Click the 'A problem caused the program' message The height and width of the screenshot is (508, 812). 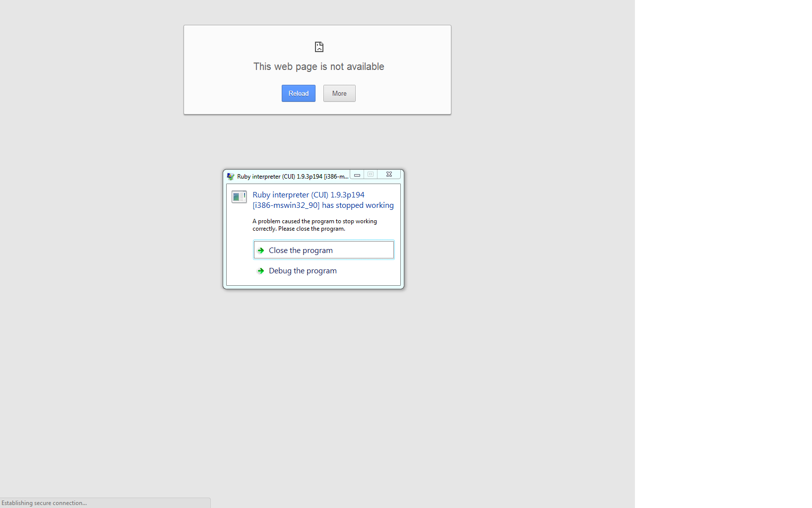[314, 225]
